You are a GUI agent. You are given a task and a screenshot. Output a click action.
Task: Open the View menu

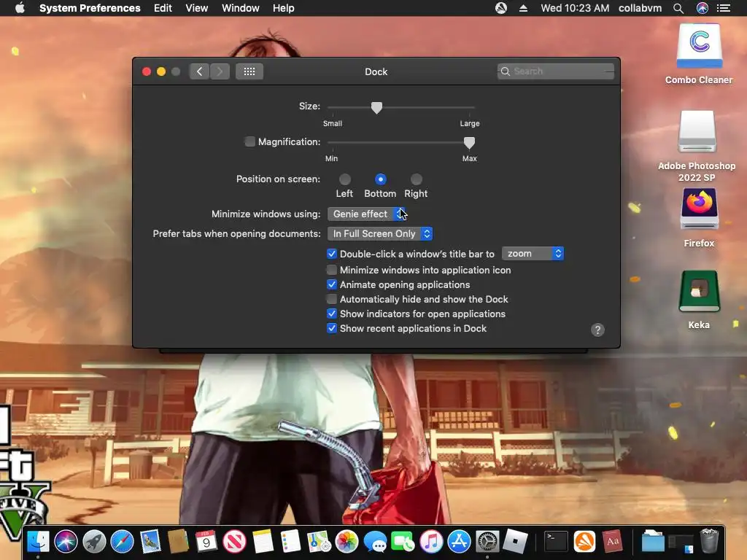click(x=196, y=8)
